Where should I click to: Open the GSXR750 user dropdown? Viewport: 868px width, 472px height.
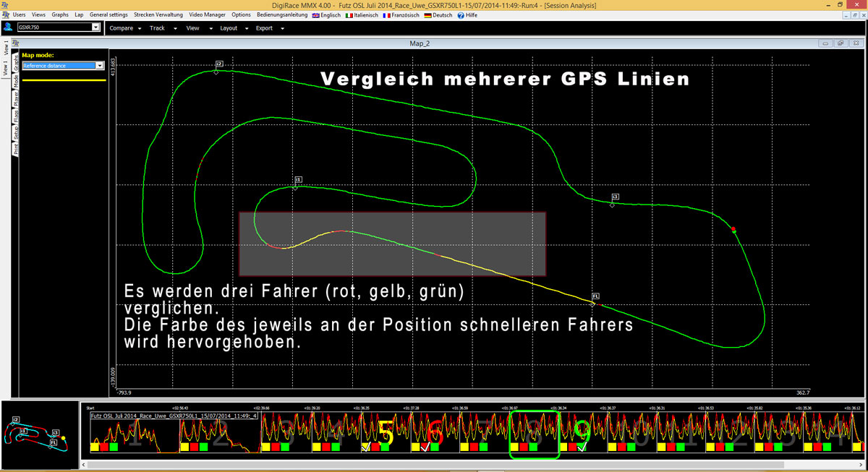pyautogui.click(x=95, y=27)
